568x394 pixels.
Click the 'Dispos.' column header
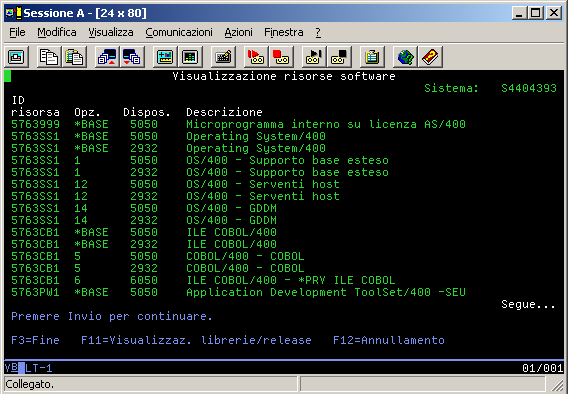click(147, 112)
